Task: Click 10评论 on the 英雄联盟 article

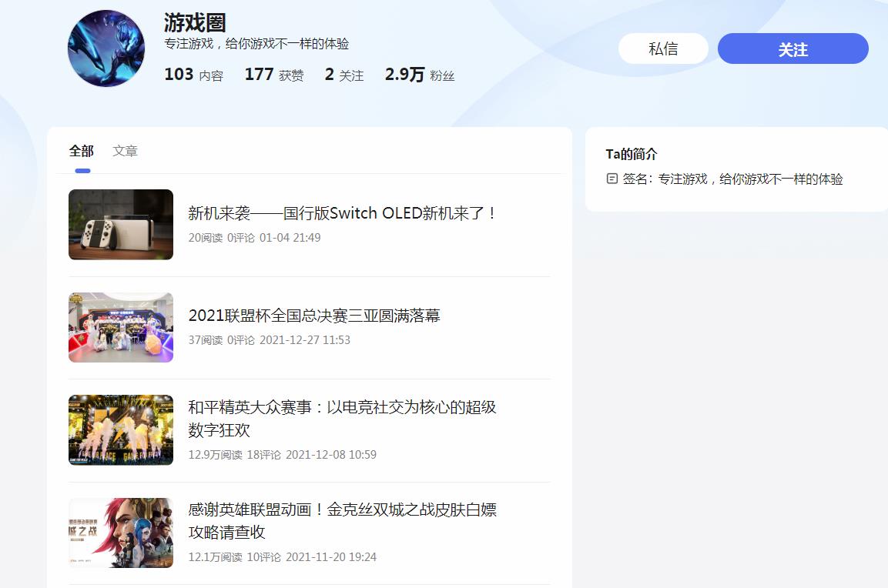Action: [264, 557]
